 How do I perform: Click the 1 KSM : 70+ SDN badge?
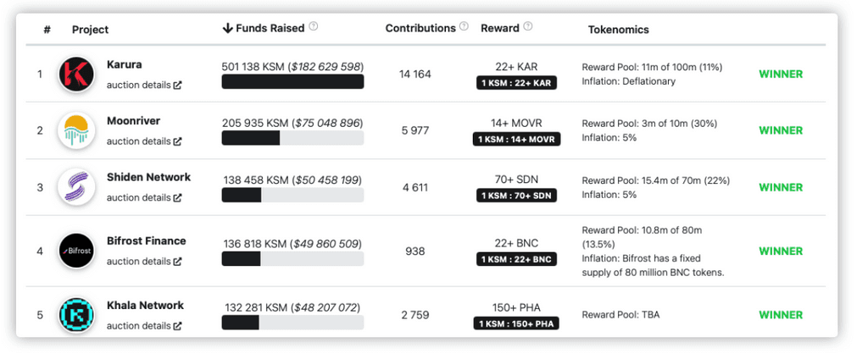coord(516,196)
